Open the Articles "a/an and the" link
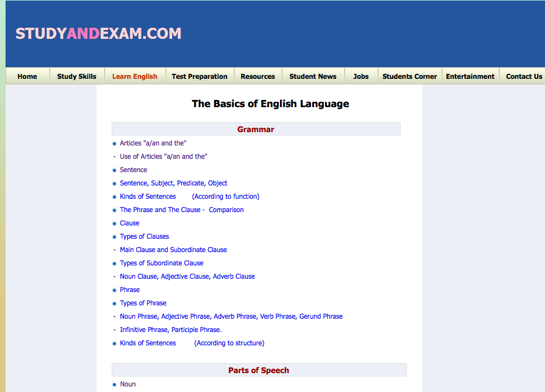Image resolution: width=545 pixels, height=392 pixels. [x=153, y=143]
